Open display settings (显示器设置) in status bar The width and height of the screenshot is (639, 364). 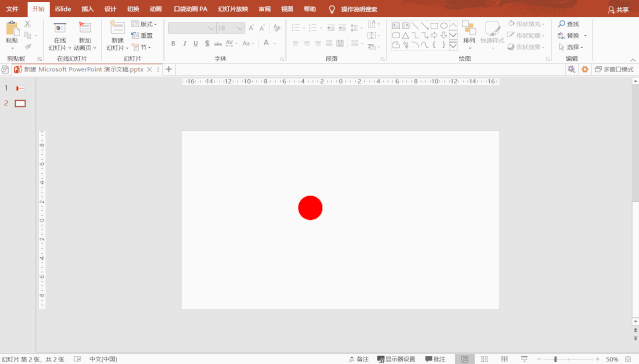[x=396, y=359]
